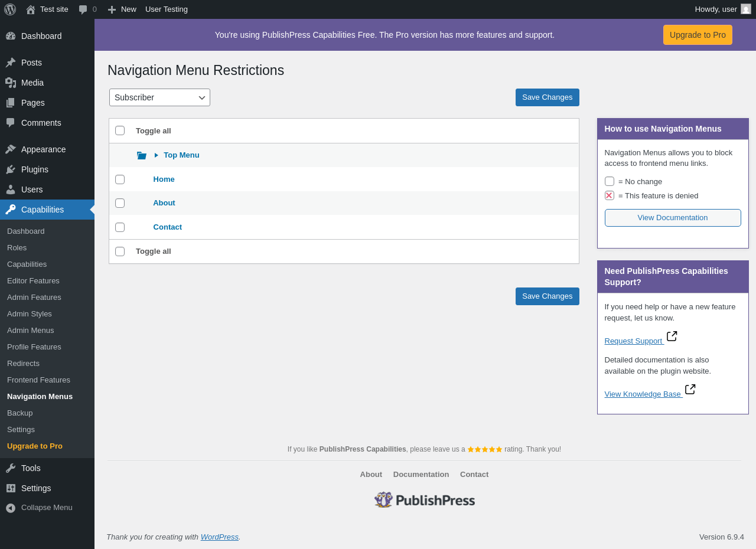Click the Pages icon in sidebar
Screen dimensions: 756x549
11,103
